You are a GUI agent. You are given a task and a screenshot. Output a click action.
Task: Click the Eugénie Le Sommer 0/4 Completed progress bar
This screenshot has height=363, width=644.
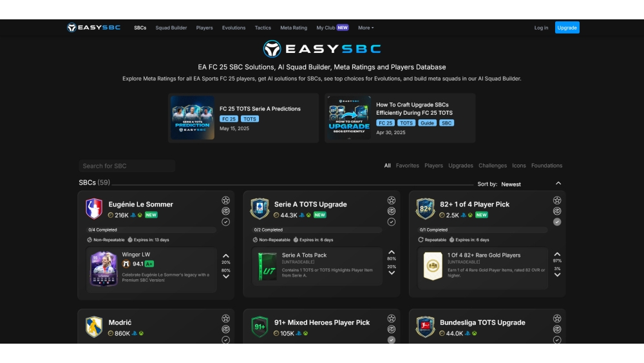click(x=151, y=230)
